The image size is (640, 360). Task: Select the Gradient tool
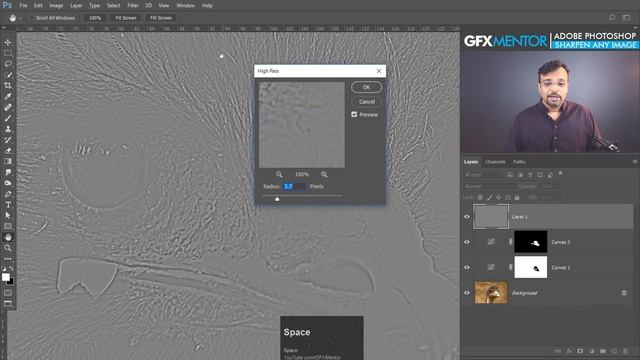(8, 161)
